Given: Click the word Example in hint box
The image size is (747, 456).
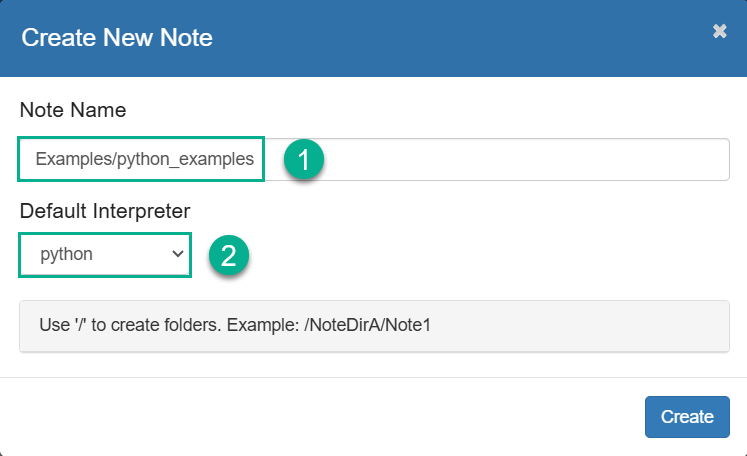Looking at the screenshot, I should 260,325.
